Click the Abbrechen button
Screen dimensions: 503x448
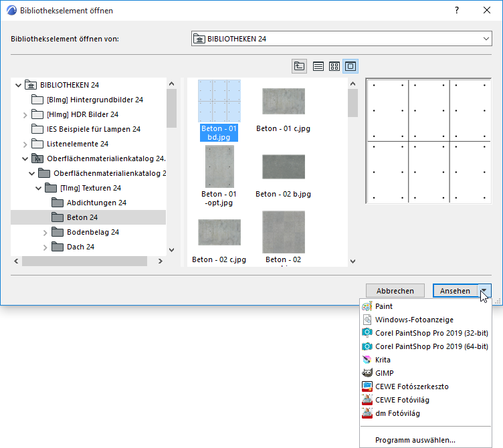[395, 291]
